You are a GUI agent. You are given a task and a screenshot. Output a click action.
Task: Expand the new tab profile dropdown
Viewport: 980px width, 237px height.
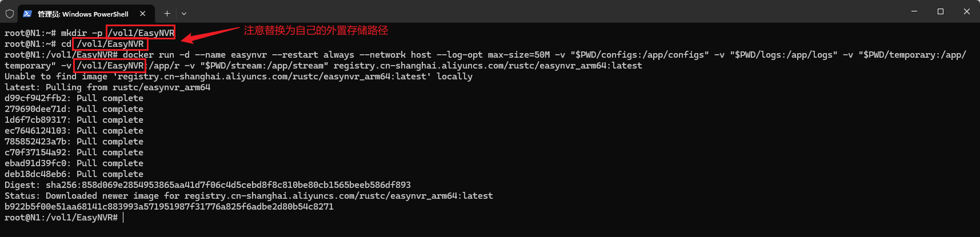184,13
